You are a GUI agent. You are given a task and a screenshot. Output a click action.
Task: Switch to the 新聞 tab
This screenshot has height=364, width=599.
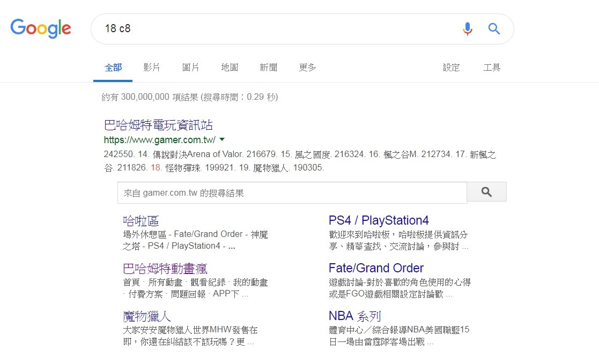269,68
